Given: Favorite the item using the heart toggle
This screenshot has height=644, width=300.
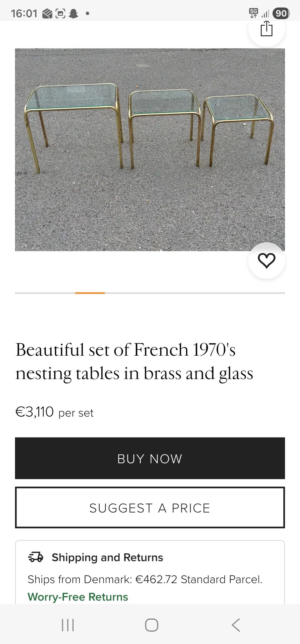Looking at the screenshot, I should (267, 260).
